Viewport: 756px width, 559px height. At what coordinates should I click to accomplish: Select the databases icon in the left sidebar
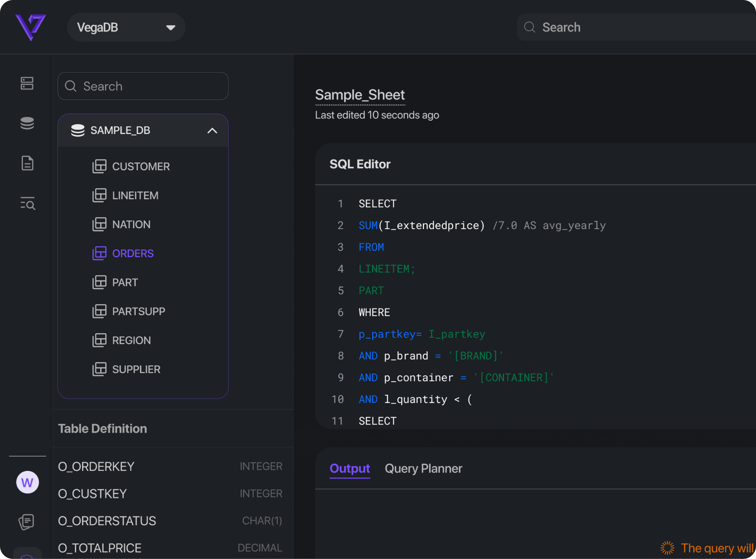pyautogui.click(x=27, y=123)
